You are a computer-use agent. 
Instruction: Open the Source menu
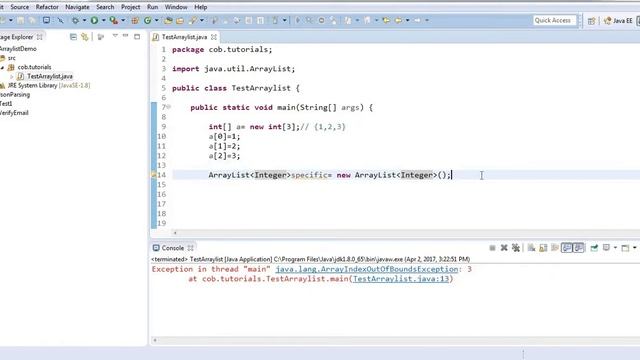20,7
